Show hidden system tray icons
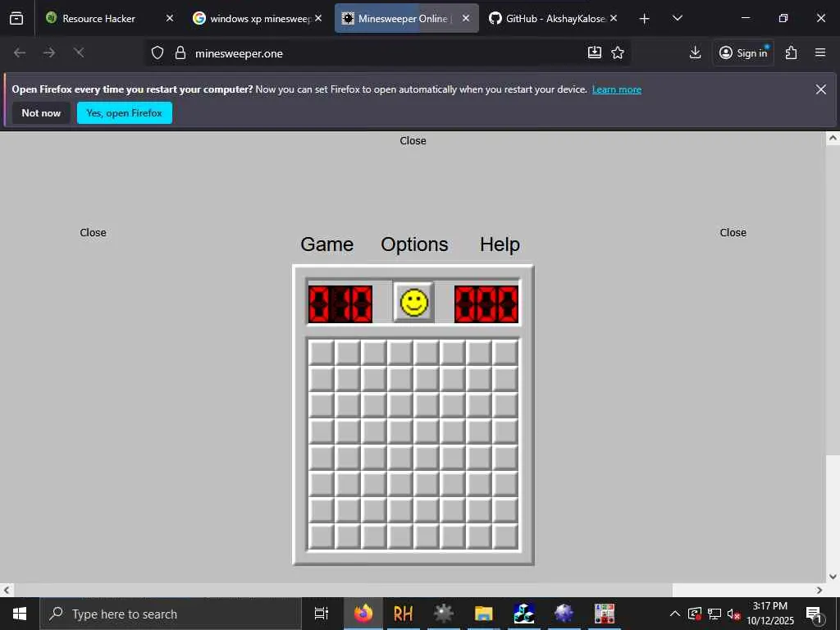 pyautogui.click(x=675, y=614)
